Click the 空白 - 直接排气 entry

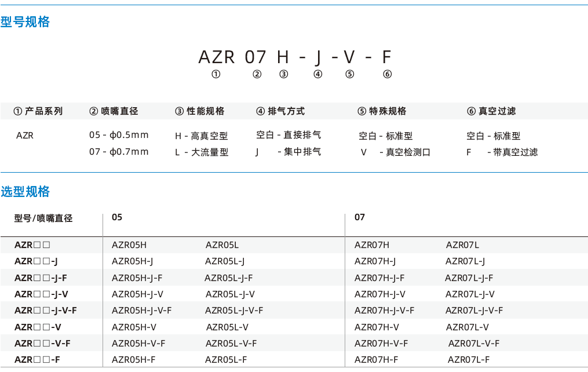[288, 135]
